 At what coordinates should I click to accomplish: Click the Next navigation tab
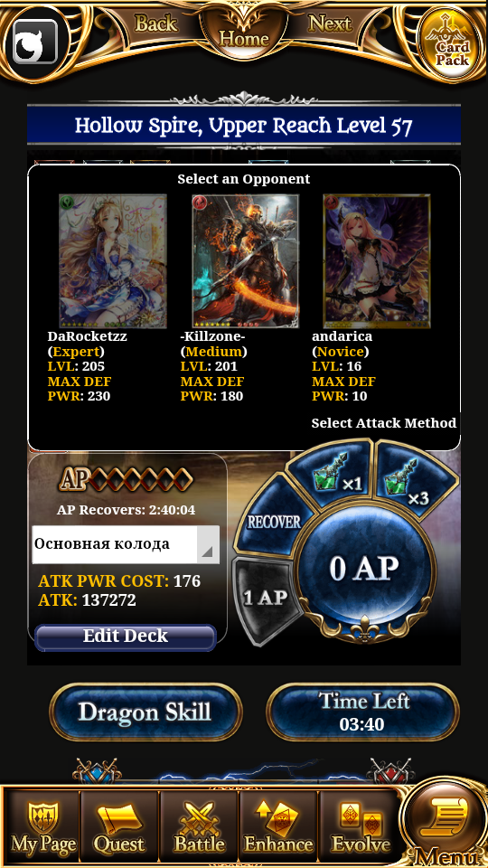[330, 24]
